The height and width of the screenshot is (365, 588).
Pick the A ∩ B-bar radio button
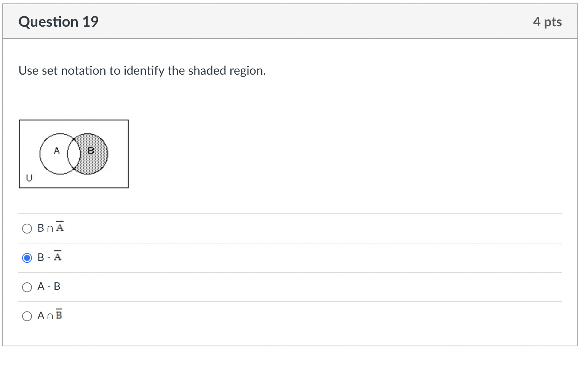click(27, 316)
